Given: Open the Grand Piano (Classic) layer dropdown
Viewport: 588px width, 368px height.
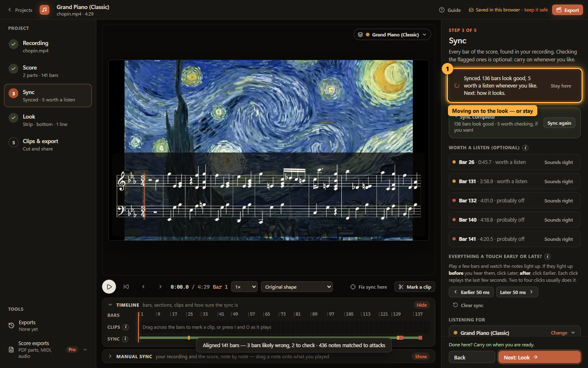Looking at the screenshot, I should click(x=392, y=35).
